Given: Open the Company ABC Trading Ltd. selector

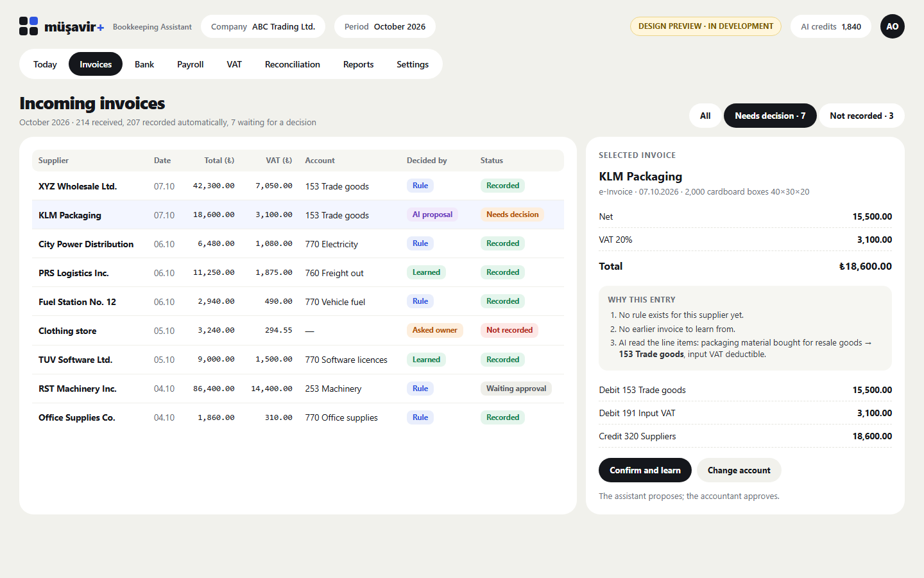Looking at the screenshot, I should point(263,26).
